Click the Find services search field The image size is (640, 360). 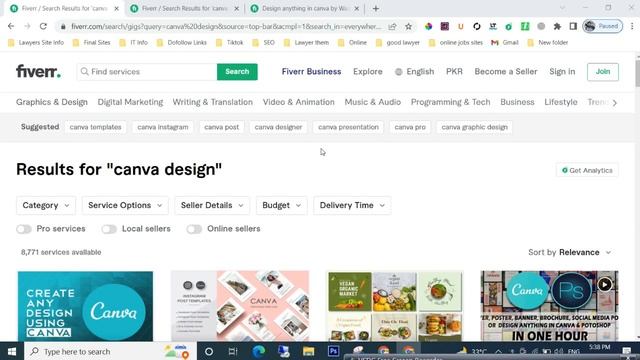tap(147, 72)
